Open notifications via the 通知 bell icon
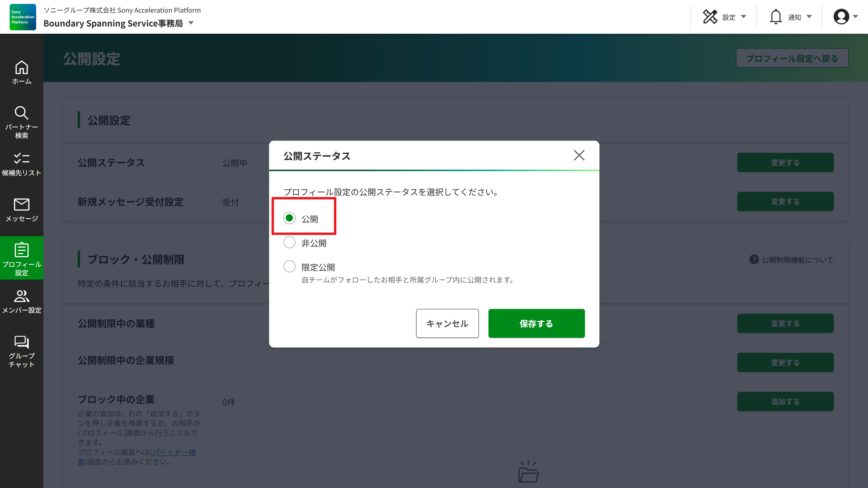Image resolution: width=868 pixels, height=488 pixels. pos(776,16)
